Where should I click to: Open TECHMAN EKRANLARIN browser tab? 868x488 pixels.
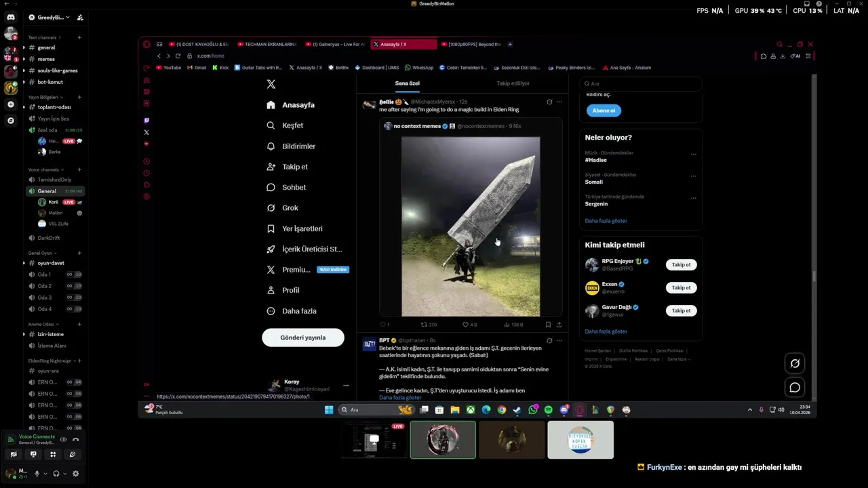click(267, 44)
